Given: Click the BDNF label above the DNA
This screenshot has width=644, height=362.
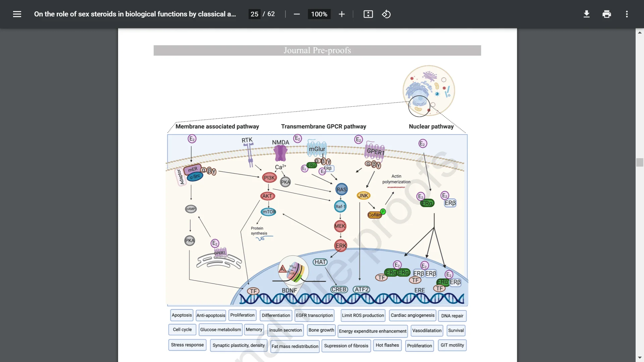Looking at the screenshot, I should [289, 290].
